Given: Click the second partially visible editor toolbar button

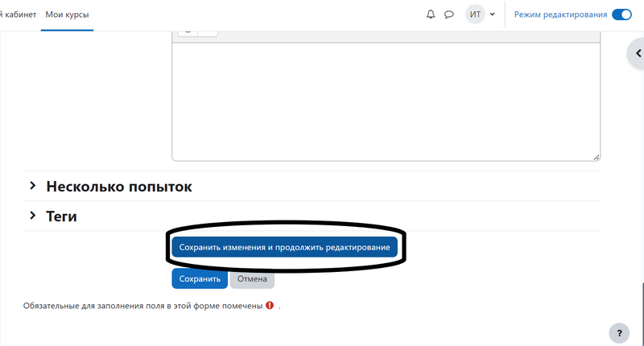Looking at the screenshot, I should point(208,32).
